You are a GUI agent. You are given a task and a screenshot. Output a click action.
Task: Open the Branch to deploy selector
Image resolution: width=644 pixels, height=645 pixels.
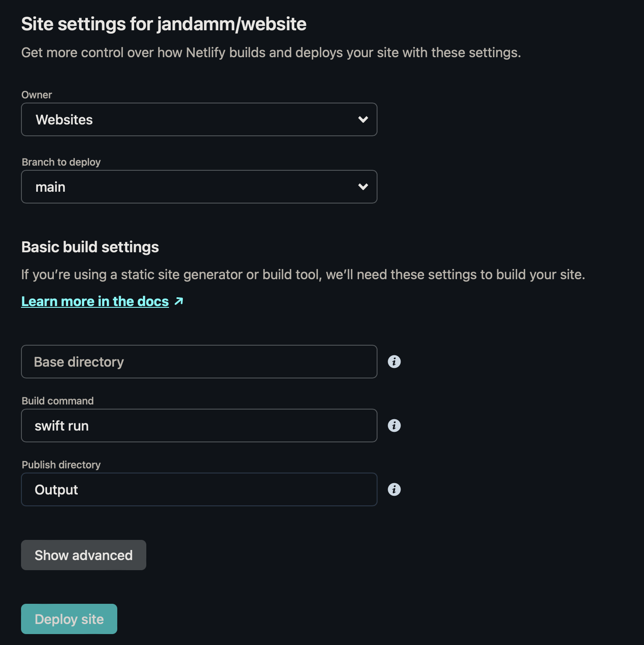199,187
